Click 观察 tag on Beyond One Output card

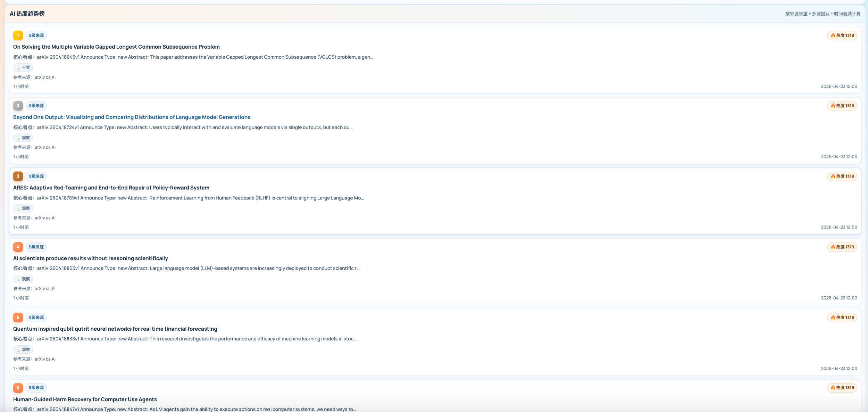[23, 138]
